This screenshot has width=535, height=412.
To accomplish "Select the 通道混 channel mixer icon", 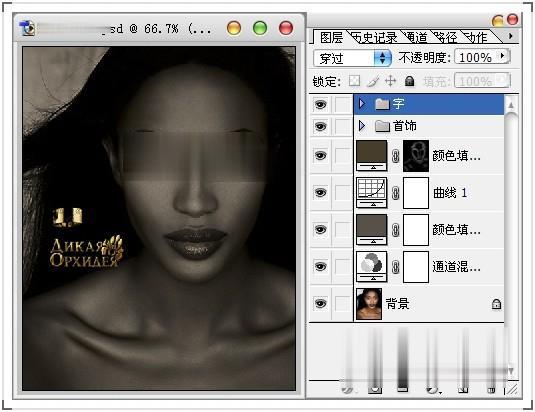I will pyautogui.click(x=372, y=266).
